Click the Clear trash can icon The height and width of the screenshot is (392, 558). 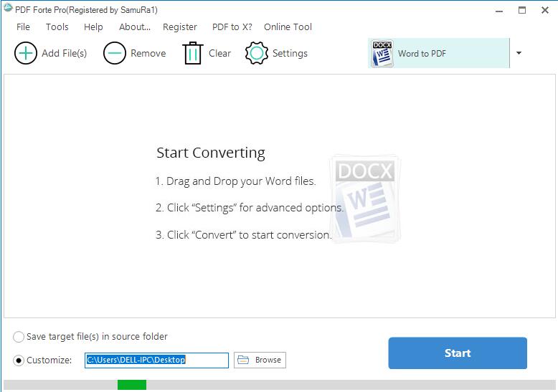(x=193, y=53)
